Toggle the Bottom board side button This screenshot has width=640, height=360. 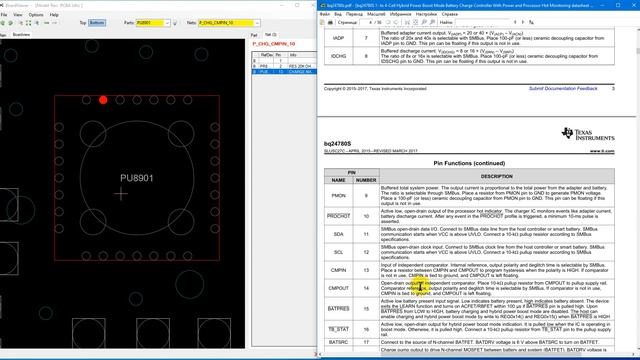97,23
